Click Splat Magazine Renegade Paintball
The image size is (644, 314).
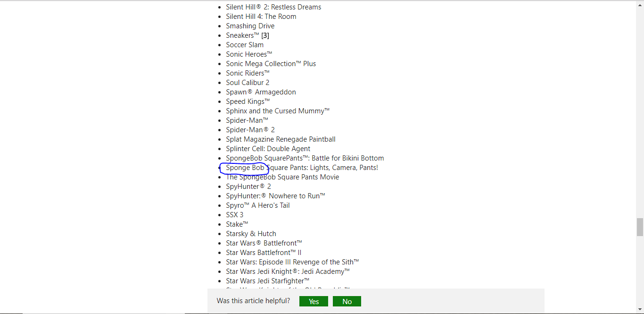(281, 139)
